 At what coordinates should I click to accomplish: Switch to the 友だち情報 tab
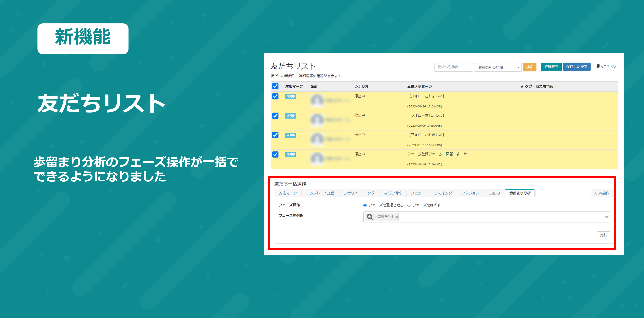(x=393, y=193)
